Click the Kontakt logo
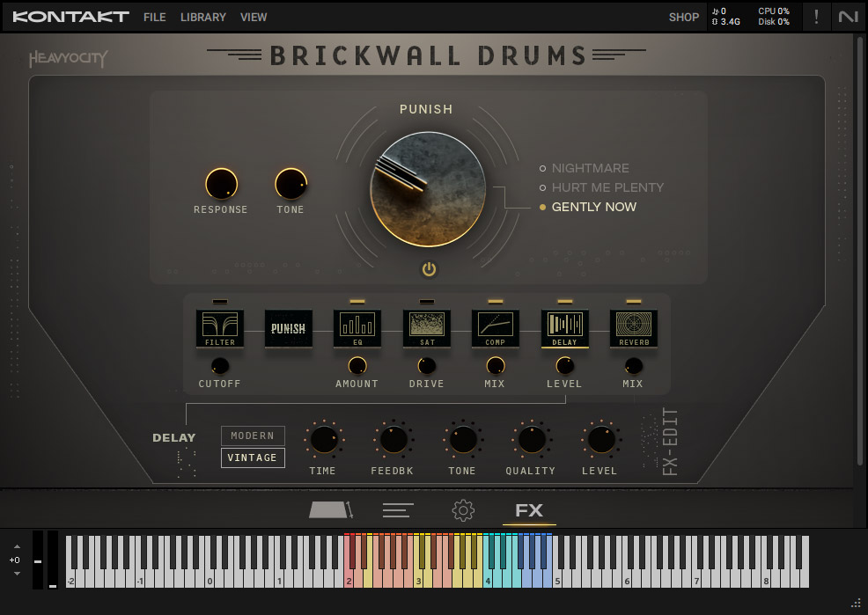Viewport: 868px width, 615px height. 70,17
